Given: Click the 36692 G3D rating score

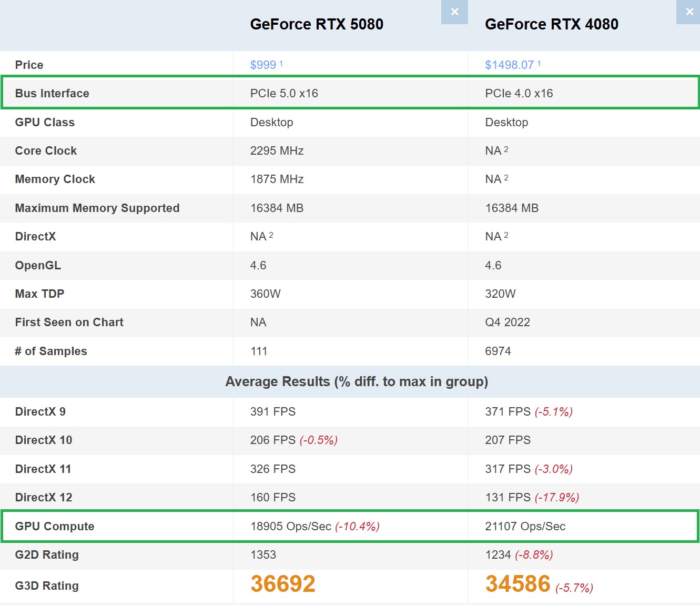Looking at the screenshot, I should (283, 584).
